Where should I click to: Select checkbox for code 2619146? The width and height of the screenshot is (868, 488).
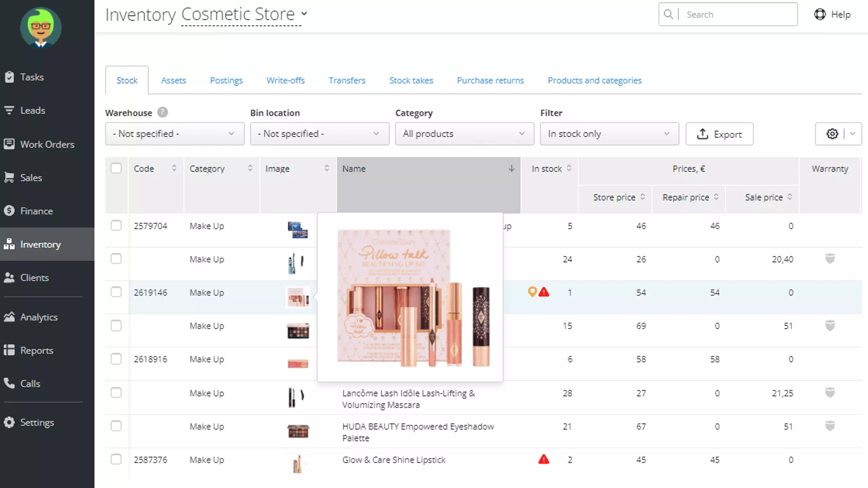116,292
